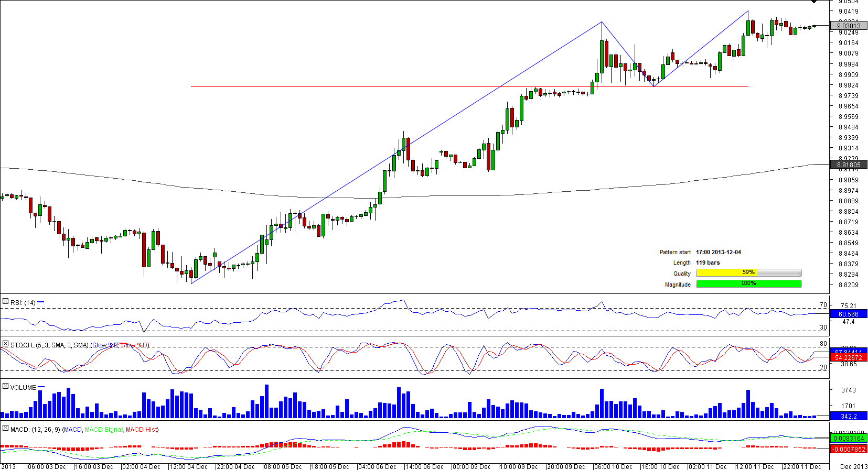Click the RSI value label 60.566
Viewport: 868px width, 470px height.
[x=849, y=314]
